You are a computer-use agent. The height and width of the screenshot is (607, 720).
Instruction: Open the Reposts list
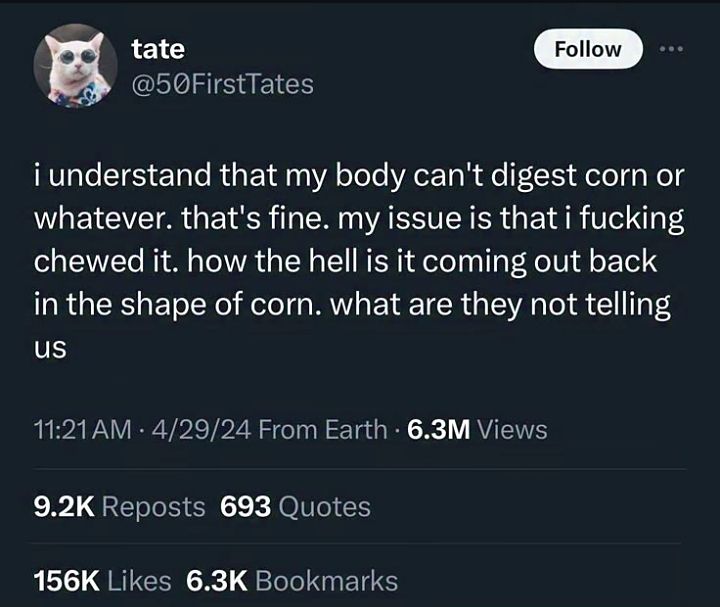tap(154, 507)
